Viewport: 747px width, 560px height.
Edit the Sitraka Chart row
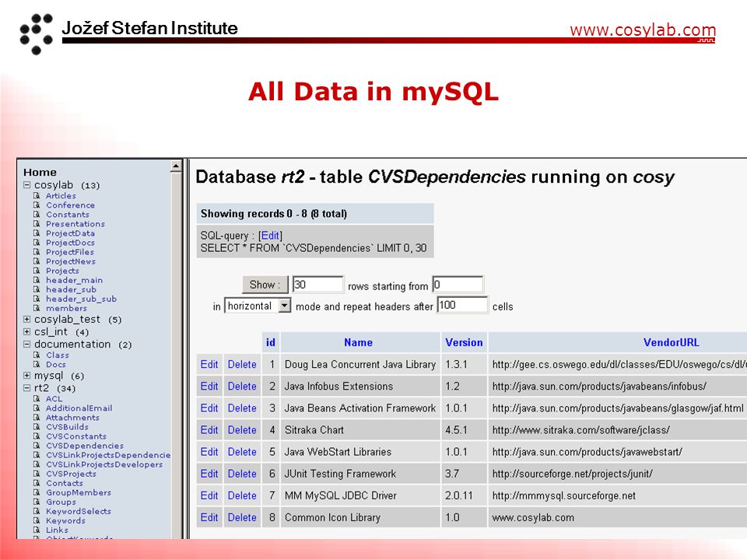(209, 430)
